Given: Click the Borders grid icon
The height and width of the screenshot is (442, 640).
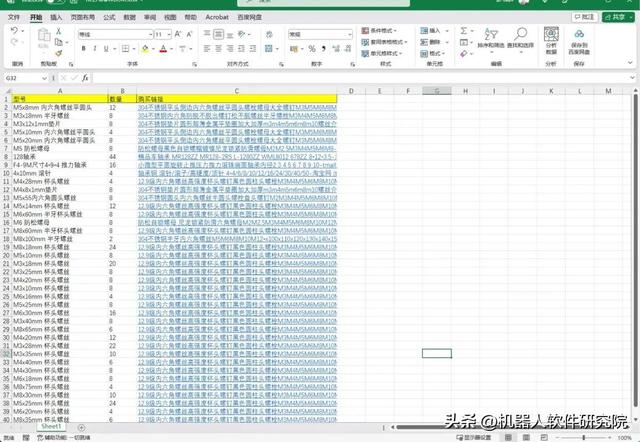Looking at the screenshot, I should [125, 49].
